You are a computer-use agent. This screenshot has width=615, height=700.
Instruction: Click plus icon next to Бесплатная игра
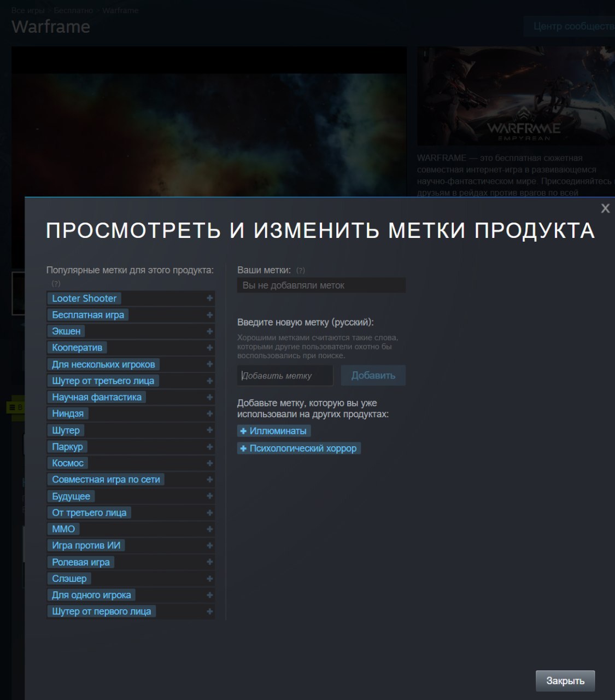coord(209,315)
